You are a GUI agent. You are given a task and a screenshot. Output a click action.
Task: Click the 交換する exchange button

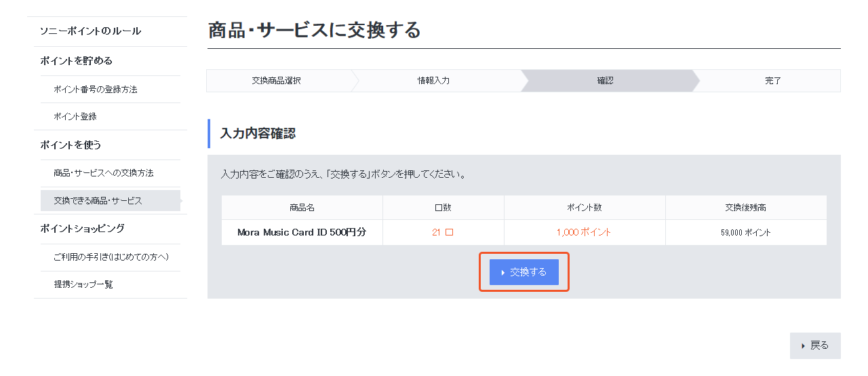pos(524,272)
